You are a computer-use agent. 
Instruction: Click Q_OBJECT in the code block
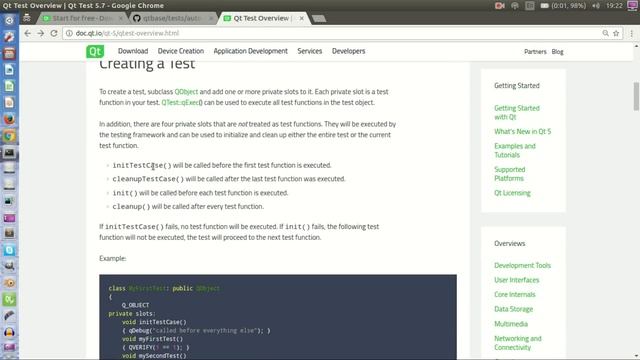pos(135,305)
